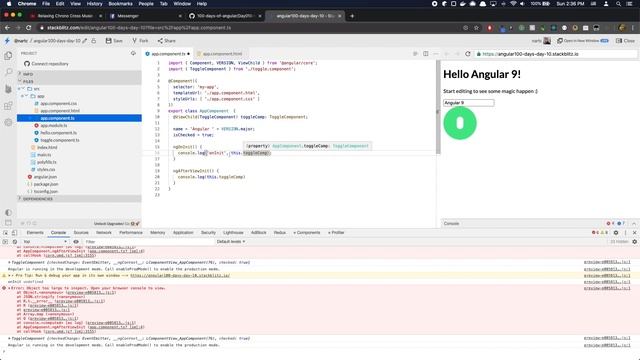Open the Search sidebar icon
Image resolution: width=640 pixels, height=360 pixels.
tap(8, 72)
